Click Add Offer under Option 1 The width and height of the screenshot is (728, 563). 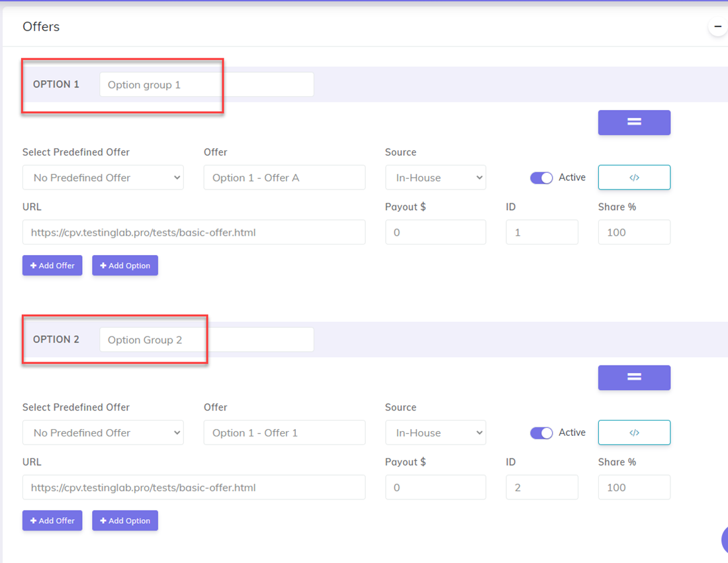(52, 265)
